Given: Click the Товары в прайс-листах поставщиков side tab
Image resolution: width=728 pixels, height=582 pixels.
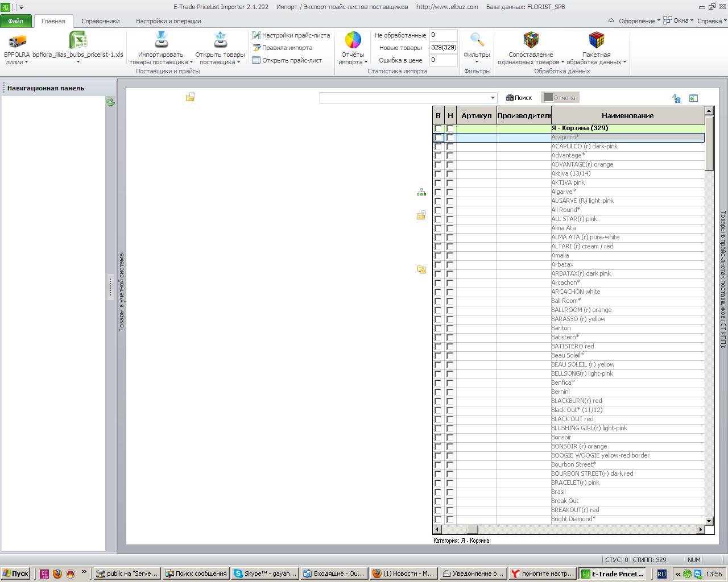Looking at the screenshot, I should coord(723,279).
